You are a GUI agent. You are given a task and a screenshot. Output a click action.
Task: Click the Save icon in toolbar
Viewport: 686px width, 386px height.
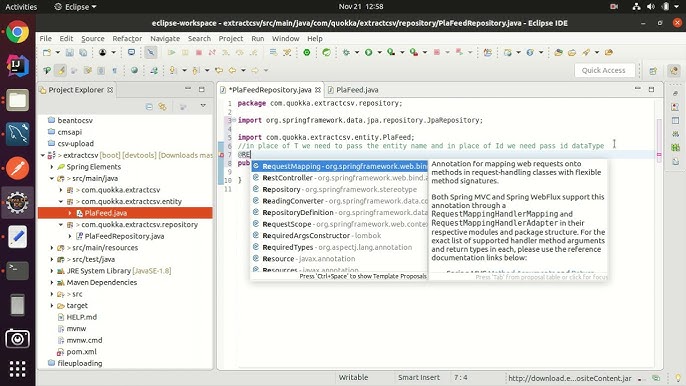[69, 53]
